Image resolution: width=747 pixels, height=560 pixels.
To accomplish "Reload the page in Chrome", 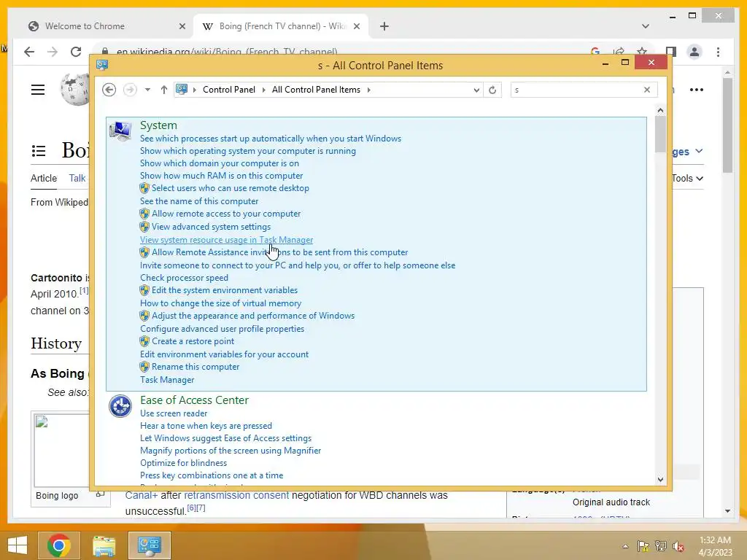I will 76,52.
